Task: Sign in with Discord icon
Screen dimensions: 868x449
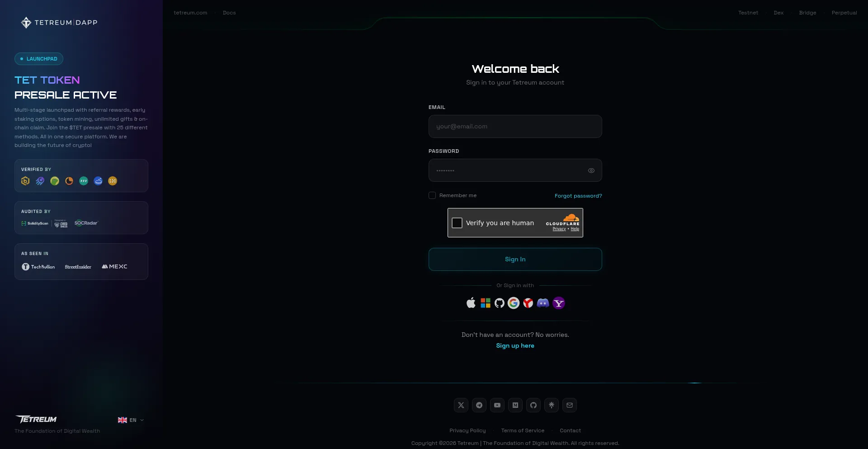Action: (x=543, y=303)
